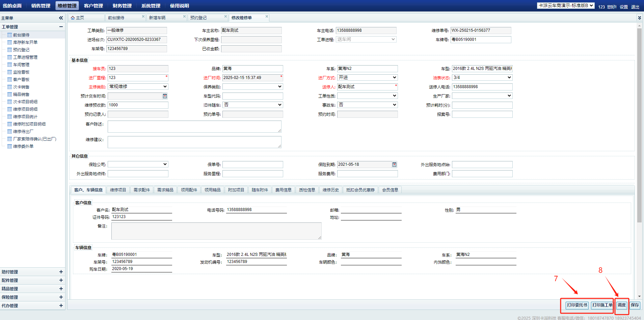
Task: Close the 前台接待 tab
Action: 143,17
